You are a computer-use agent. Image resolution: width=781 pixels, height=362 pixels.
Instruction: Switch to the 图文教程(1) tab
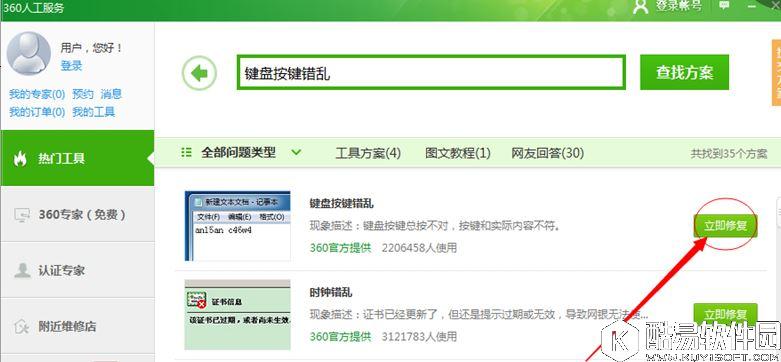[458, 153]
